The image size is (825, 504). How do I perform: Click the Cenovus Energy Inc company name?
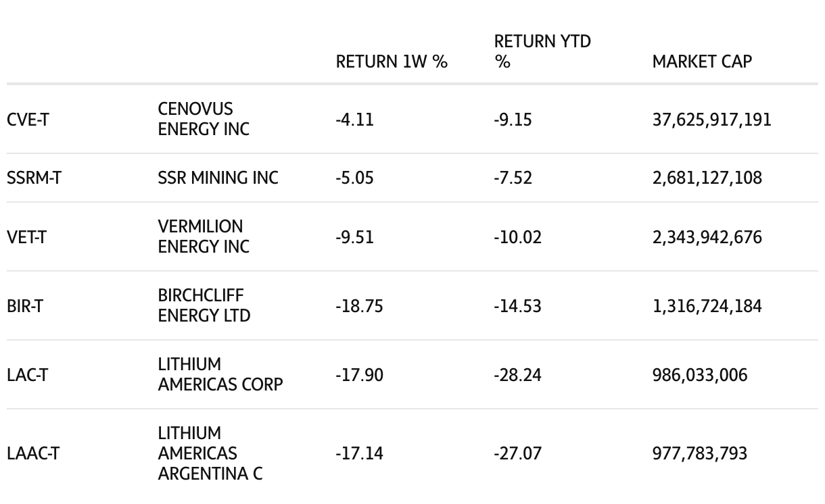pyautogui.click(x=204, y=119)
